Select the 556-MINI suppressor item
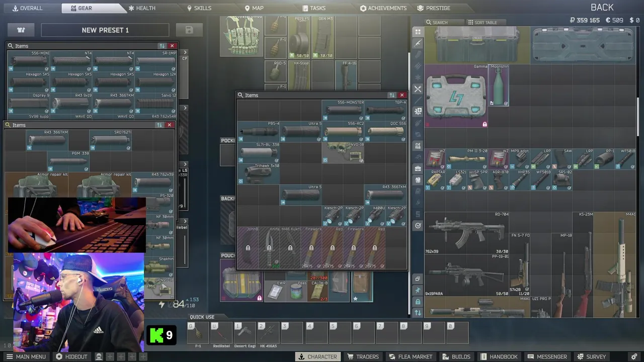The height and width of the screenshot is (362, 644). coord(29,60)
